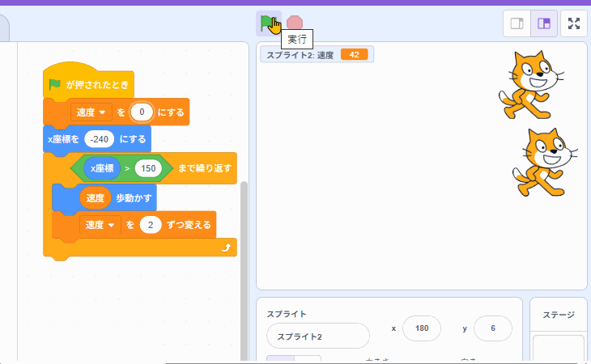
Task: Click the green greater-than operator block
Action: (x=127, y=168)
